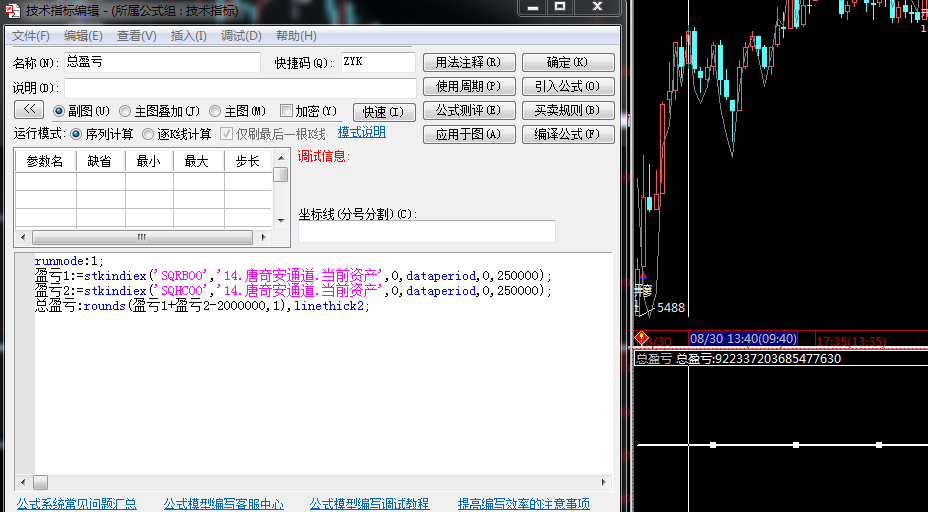The width and height of the screenshot is (928, 512).
Task: Click the 确定(K) button
Action: (x=568, y=62)
